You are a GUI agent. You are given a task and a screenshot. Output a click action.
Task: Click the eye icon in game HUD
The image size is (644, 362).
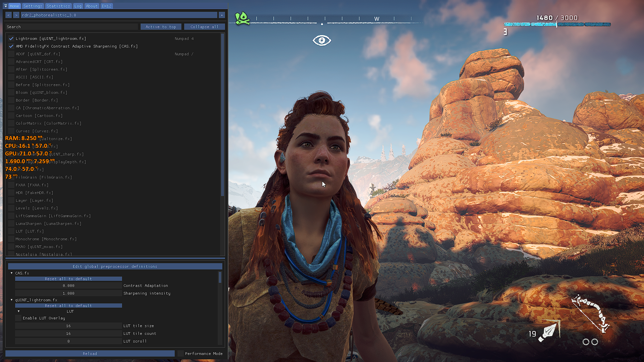click(322, 41)
